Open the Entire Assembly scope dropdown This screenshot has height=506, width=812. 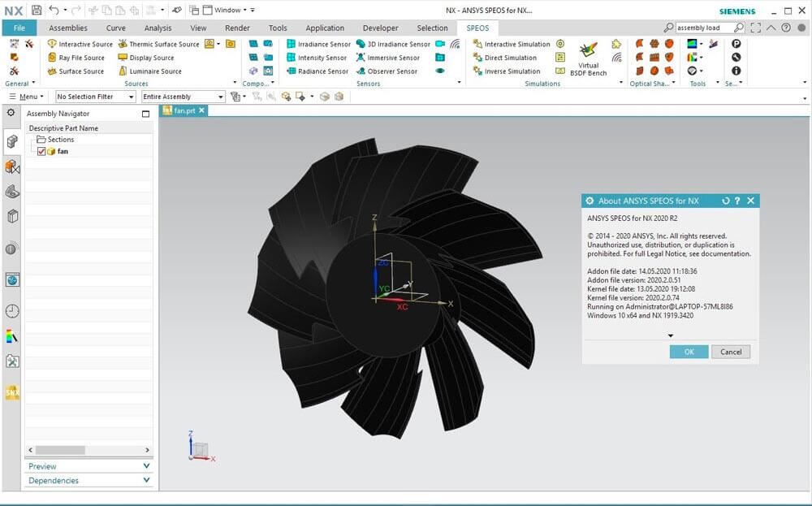point(183,97)
